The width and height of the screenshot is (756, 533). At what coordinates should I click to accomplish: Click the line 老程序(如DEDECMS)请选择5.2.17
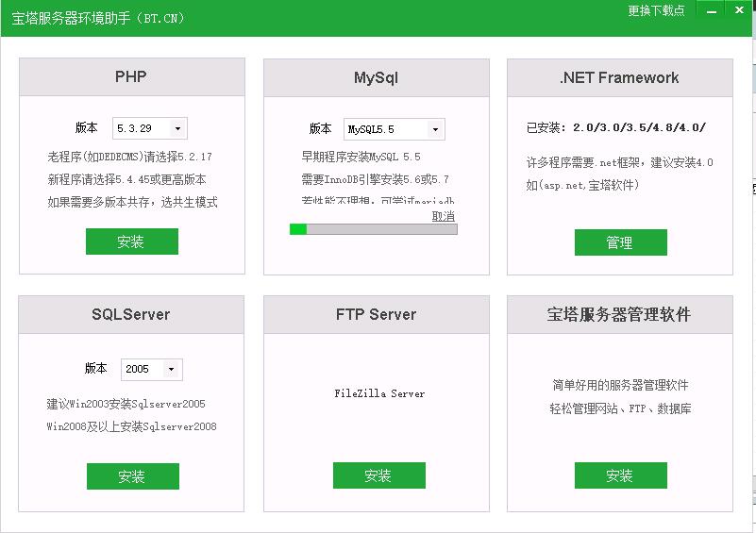coord(129,157)
